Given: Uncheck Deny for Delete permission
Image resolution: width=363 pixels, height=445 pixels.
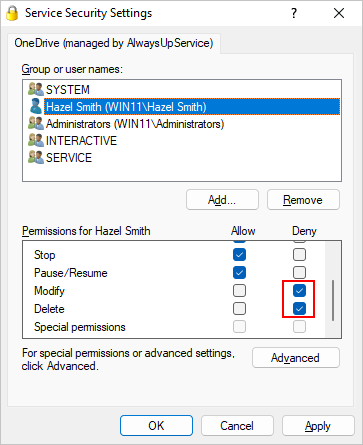Looking at the screenshot, I should coord(299,309).
